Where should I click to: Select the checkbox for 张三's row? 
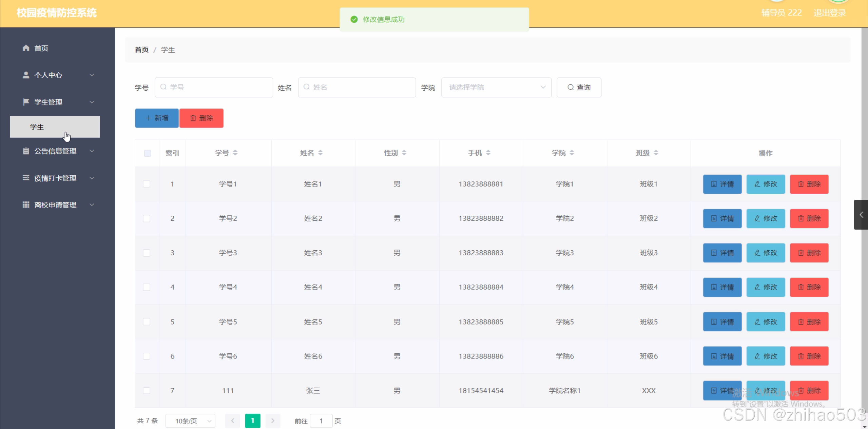[147, 390]
